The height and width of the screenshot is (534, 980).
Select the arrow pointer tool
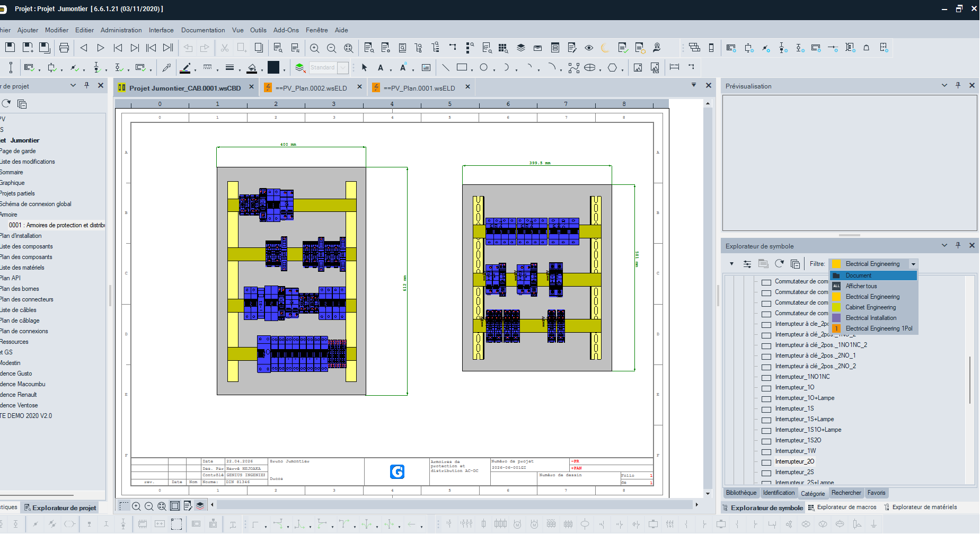pos(364,67)
